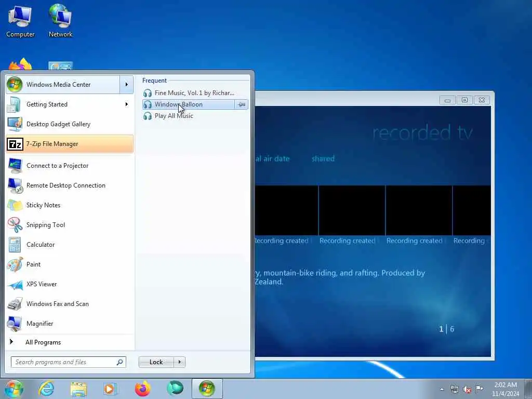Click the 7-Zip File Manager icon
The image size is (532, 399).
pyautogui.click(x=15, y=144)
